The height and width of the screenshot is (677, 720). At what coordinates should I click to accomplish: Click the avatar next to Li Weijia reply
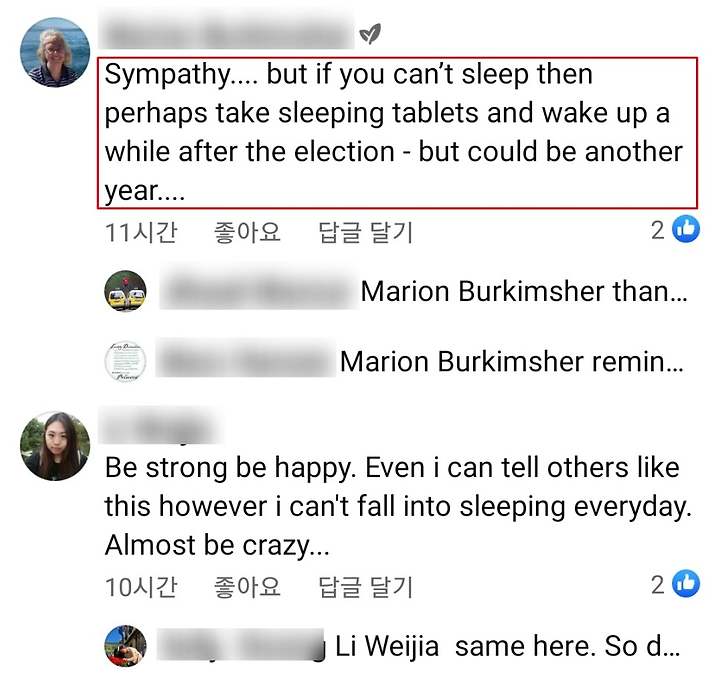click(125, 646)
